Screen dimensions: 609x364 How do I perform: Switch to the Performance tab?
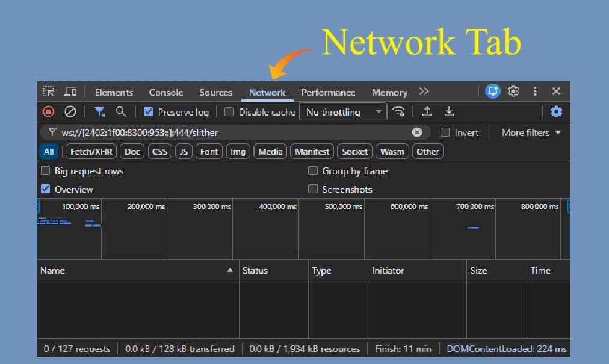329,92
